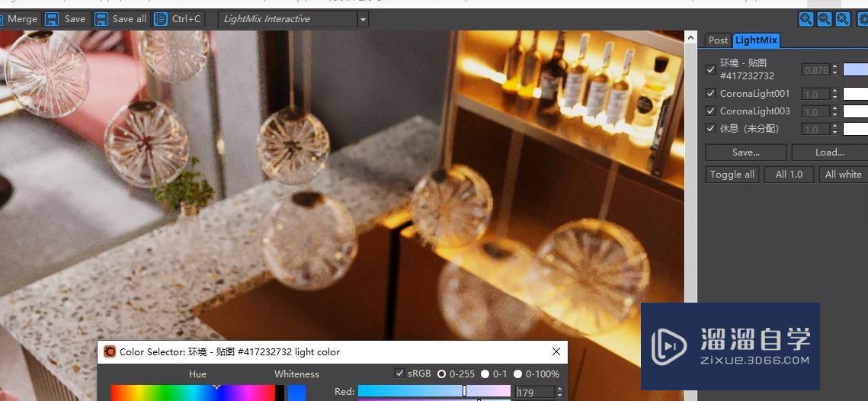Click the Save button with floppy icon
The height and width of the screenshot is (401, 868).
tap(66, 19)
